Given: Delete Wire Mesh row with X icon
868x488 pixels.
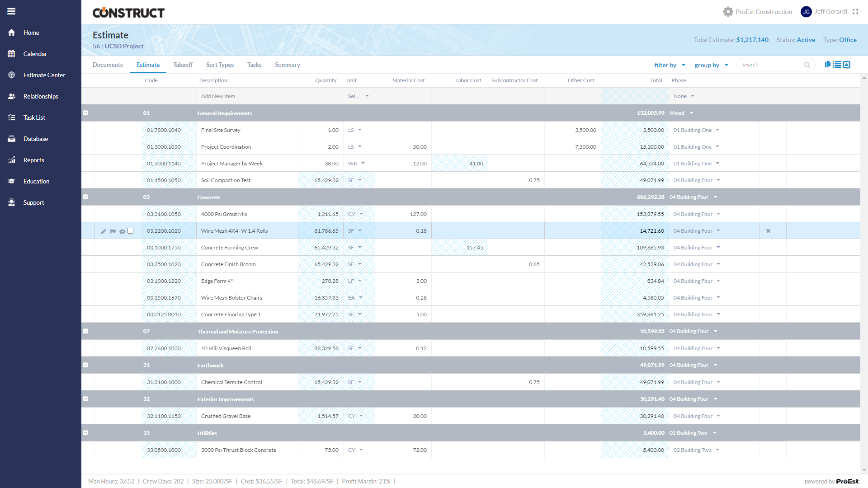Looking at the screenshot, I should tap(768, 231).
